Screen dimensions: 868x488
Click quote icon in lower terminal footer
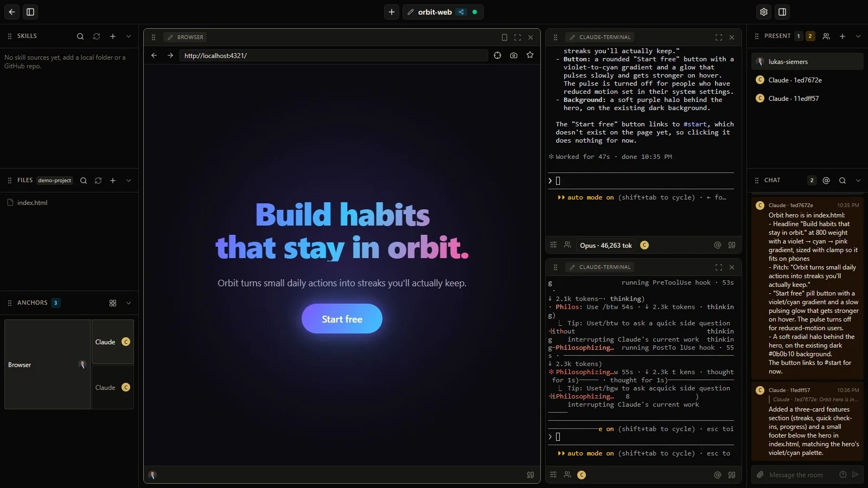pyautogui.click(x=732, y=475)
